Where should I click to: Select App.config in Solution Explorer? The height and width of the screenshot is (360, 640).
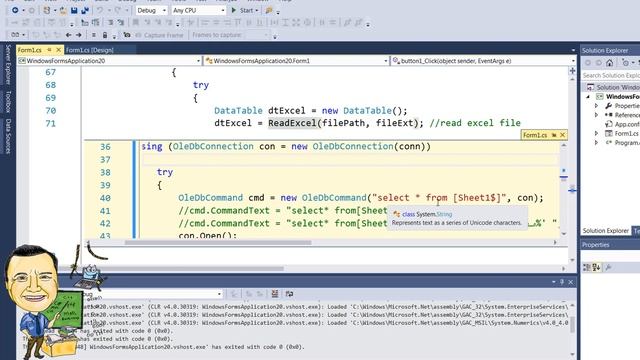623,124
